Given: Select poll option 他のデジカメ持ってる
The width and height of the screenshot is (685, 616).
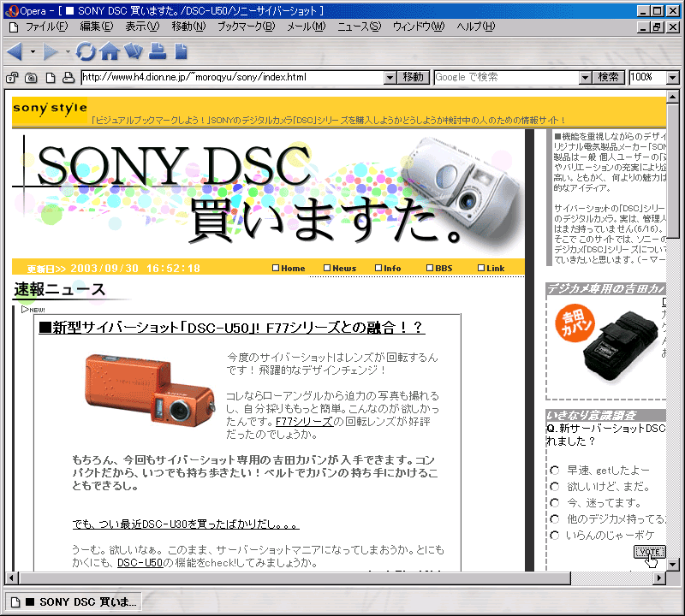Looking at the screenshot, I should click(x=555, y=518).
